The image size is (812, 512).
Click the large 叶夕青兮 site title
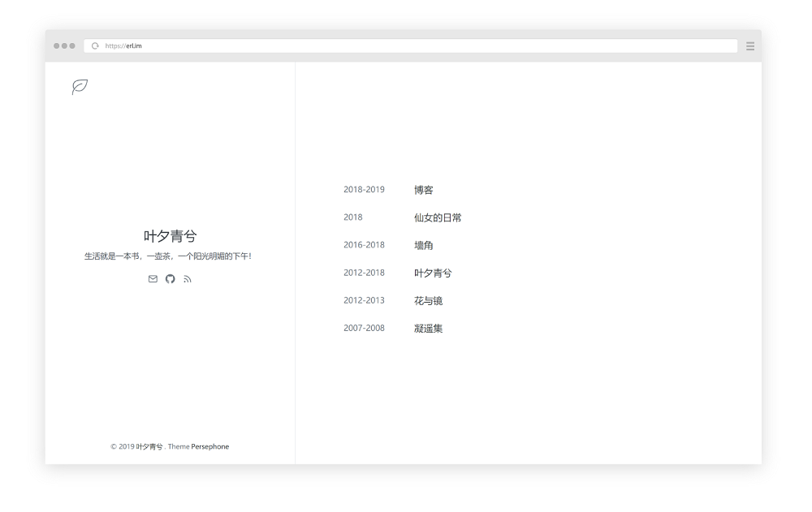[170, 236]
